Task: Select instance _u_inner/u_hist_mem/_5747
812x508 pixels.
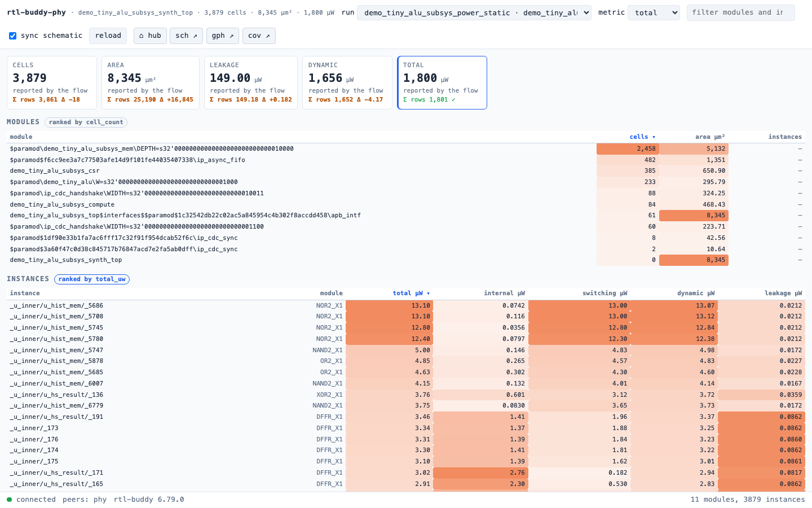Action: point(406,350)
